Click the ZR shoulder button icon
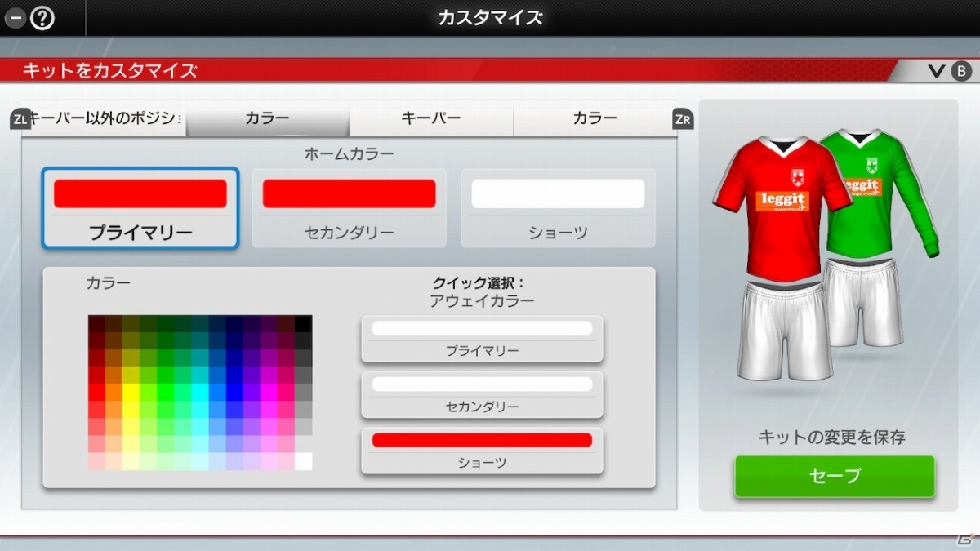The height and width of the screenshot is (551, 980). (x=683, y=119)
